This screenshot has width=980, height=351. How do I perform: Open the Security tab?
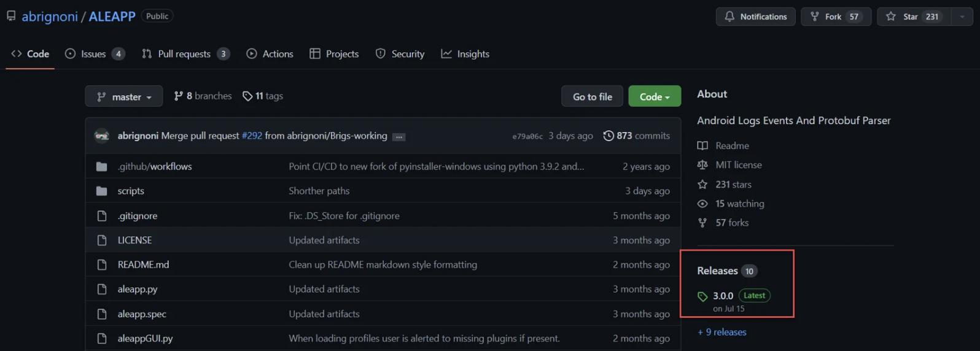coord(400,54)
